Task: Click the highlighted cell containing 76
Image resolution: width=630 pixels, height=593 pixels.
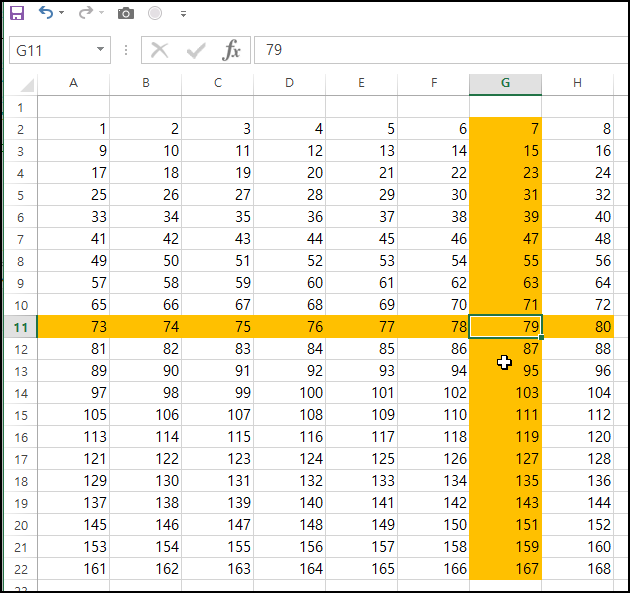Action: [289, 327]
